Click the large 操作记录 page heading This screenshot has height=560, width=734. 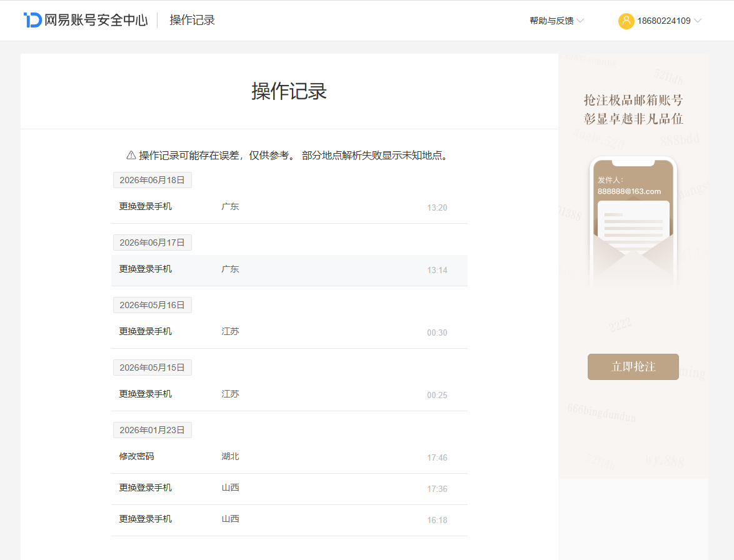coord(289,91)
